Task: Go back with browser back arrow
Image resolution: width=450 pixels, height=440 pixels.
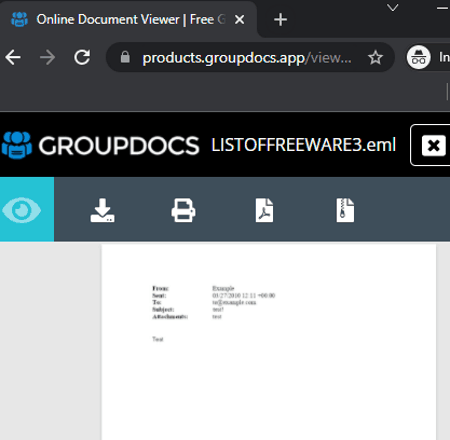Action: point(13,57)
